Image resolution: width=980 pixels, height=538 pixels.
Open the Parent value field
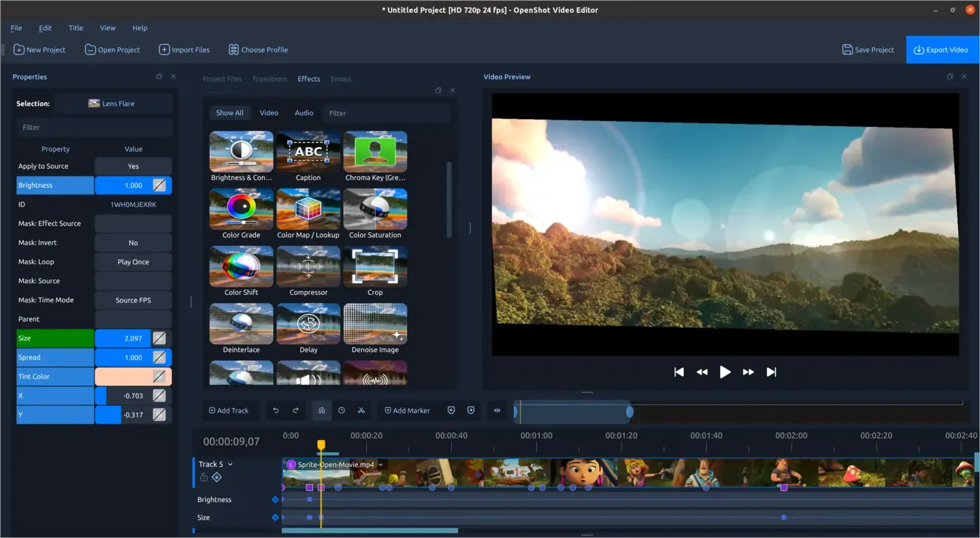pos(133,319)
